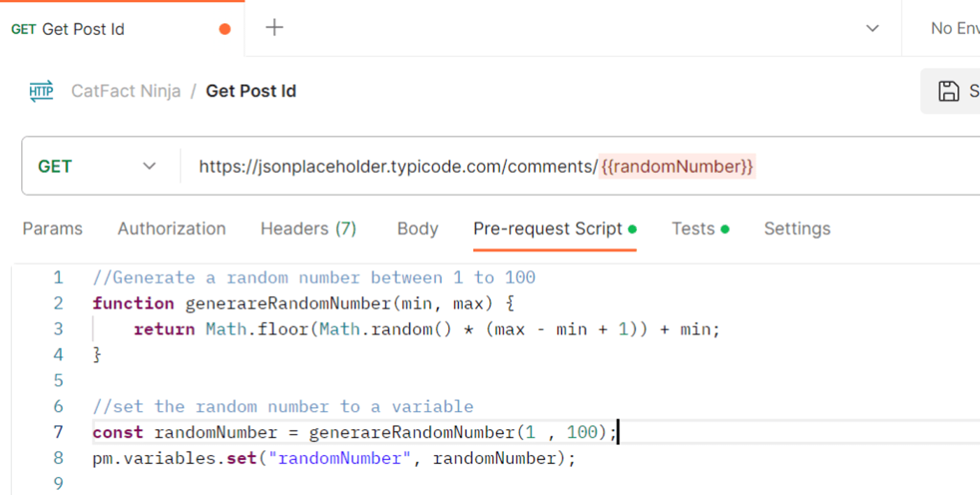The height and width of the screenshot is (495, 980).
Task: Click the const keyword on line 7
Action: 118,433
